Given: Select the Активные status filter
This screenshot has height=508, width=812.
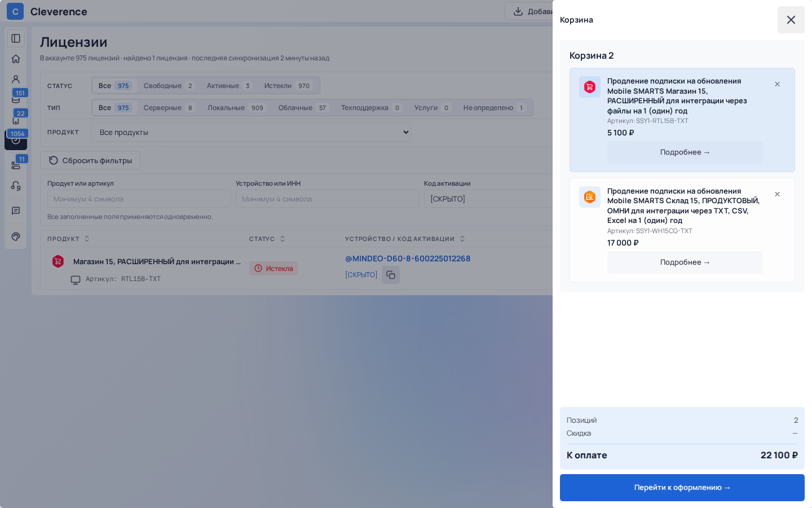Looking at the screenshot, I should (x=228, y=86).
